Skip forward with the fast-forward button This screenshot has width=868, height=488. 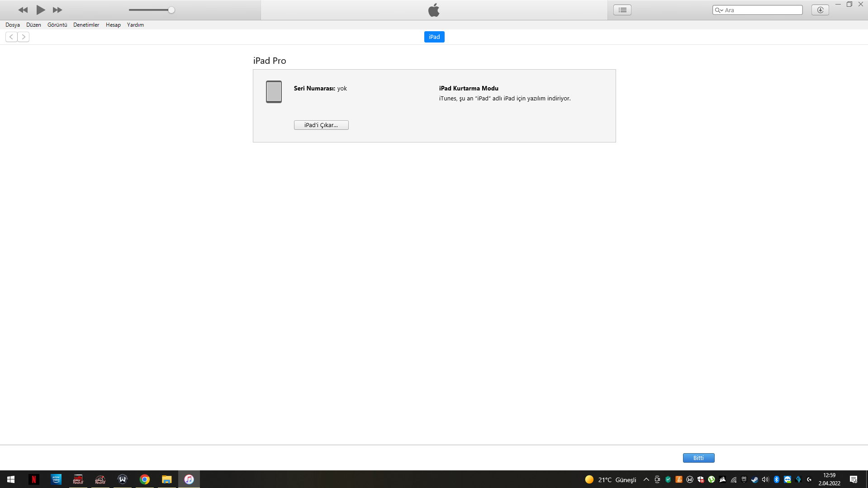point(57,10)
